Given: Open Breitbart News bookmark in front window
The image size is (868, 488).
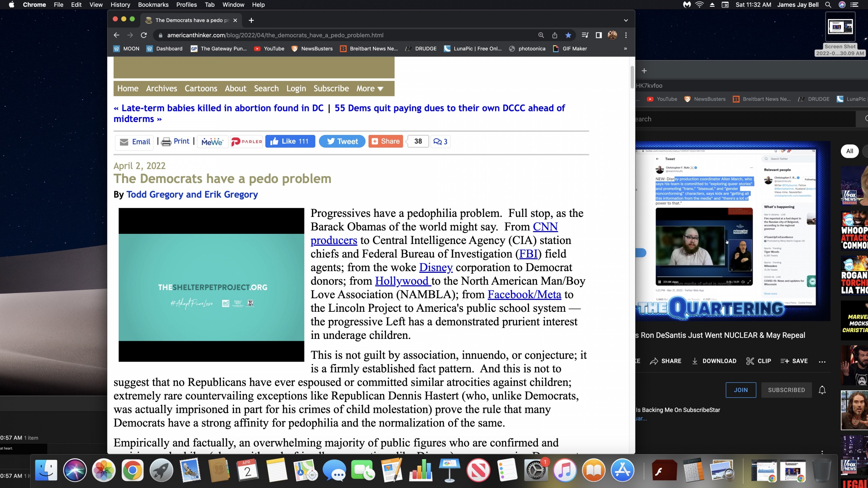Looking at the screenshot, I should tap(369, 48).
